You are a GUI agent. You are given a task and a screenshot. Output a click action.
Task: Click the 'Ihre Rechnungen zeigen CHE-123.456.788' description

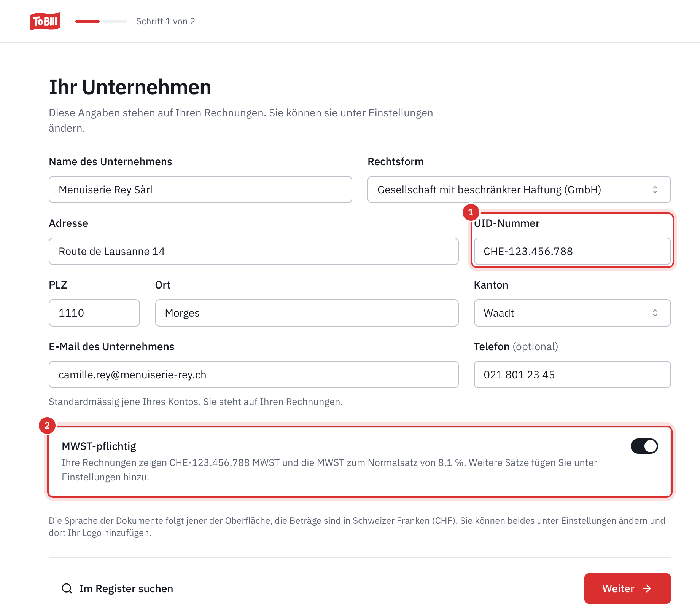coord(329,470)
